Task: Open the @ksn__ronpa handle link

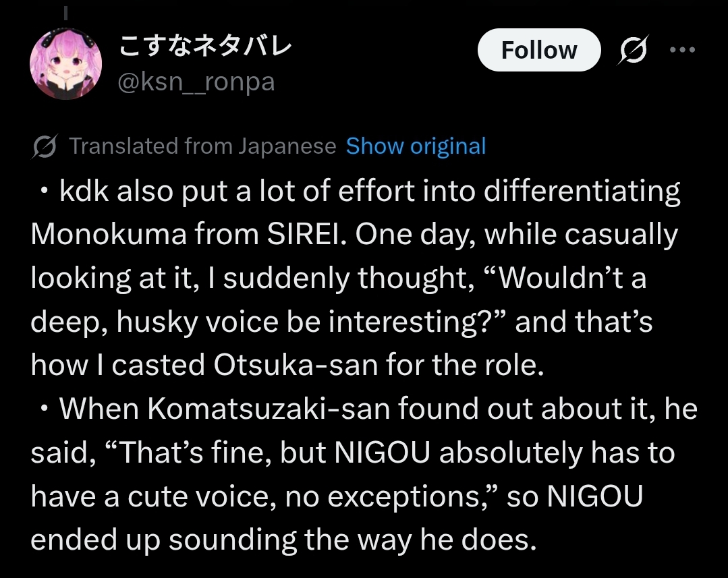Action: (x=196, y=83)
